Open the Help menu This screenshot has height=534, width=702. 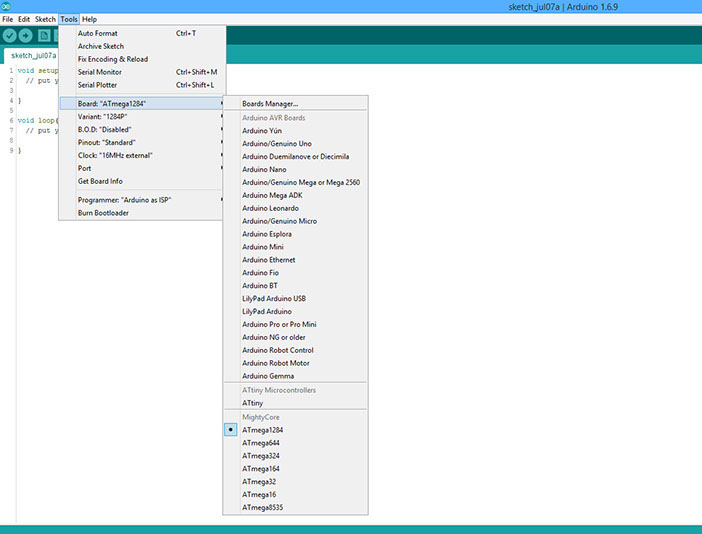click(x=89, y=19)
